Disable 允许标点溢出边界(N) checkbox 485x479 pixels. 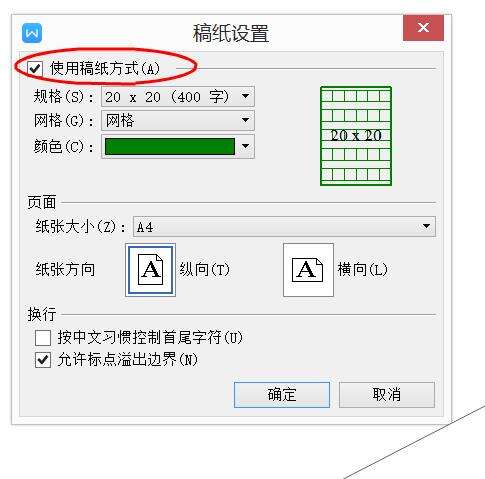pos(43,360)
